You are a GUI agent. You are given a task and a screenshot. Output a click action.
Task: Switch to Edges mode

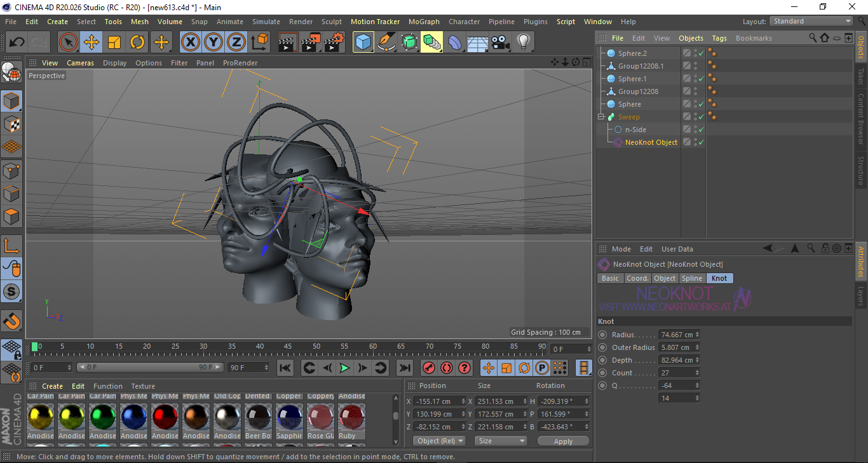[x=11, y=193]
